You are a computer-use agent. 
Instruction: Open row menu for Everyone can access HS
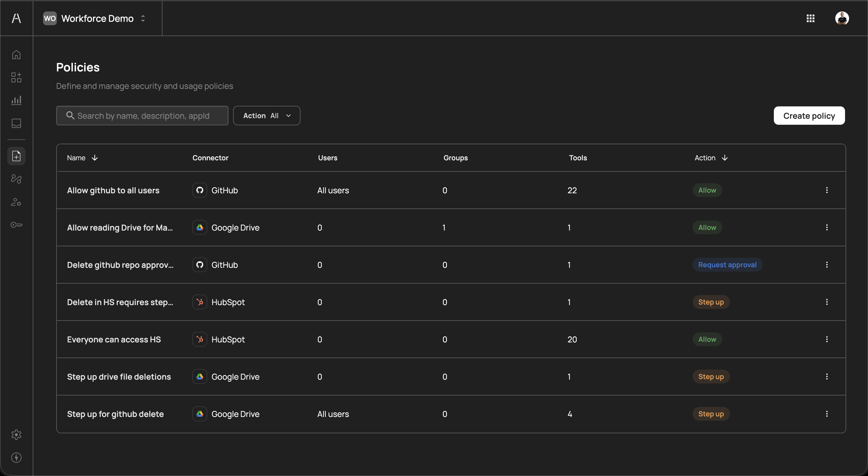pyautogui.click(x=827, y=339)
